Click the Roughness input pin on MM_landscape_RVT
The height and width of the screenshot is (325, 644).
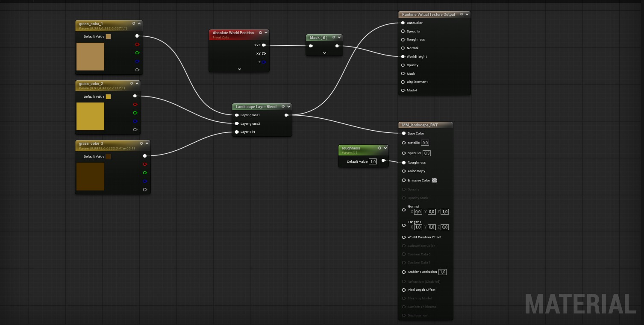coord(404,163)
